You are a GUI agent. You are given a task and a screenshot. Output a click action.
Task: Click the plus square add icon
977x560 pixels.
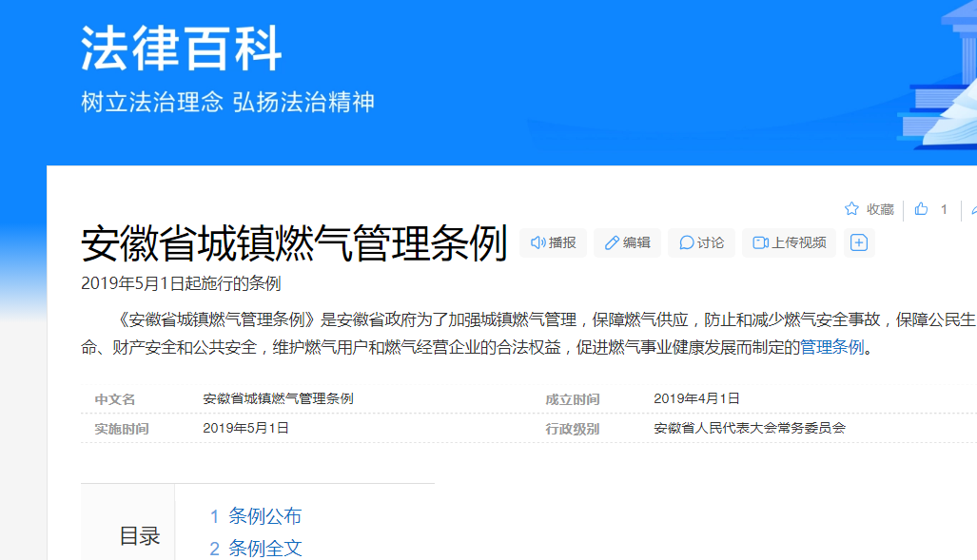(x=858, y=242)
